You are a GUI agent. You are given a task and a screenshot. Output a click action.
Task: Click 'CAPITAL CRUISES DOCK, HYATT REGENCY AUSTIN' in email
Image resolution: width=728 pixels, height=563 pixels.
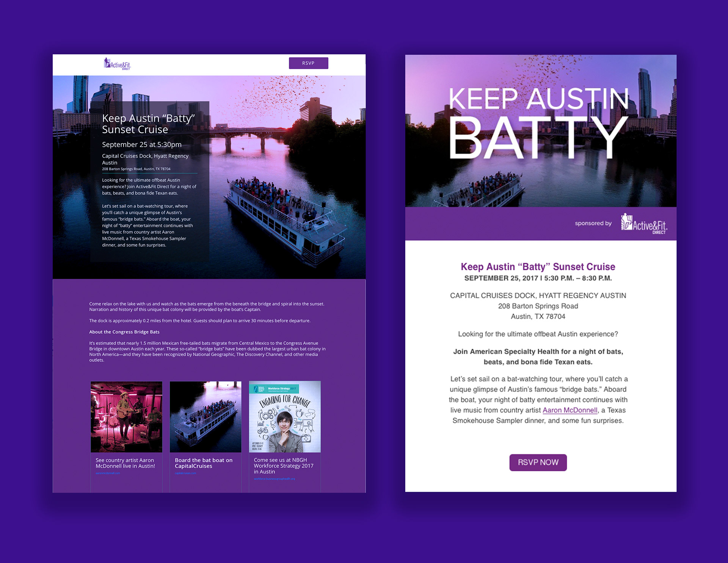coord(538,296)
